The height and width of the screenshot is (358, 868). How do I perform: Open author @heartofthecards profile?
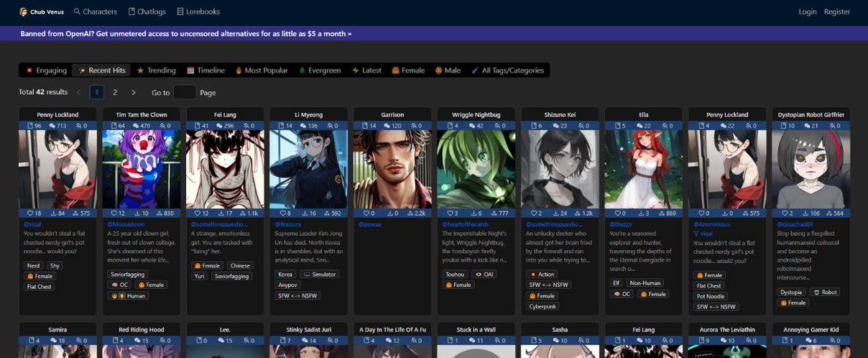[465, 224]
